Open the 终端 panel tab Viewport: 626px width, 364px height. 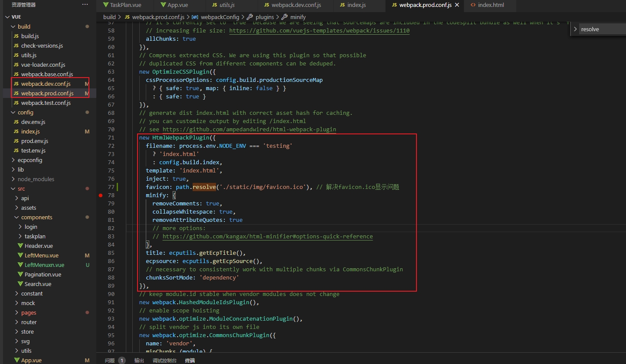pyautogui.click(x=190, y=360)
